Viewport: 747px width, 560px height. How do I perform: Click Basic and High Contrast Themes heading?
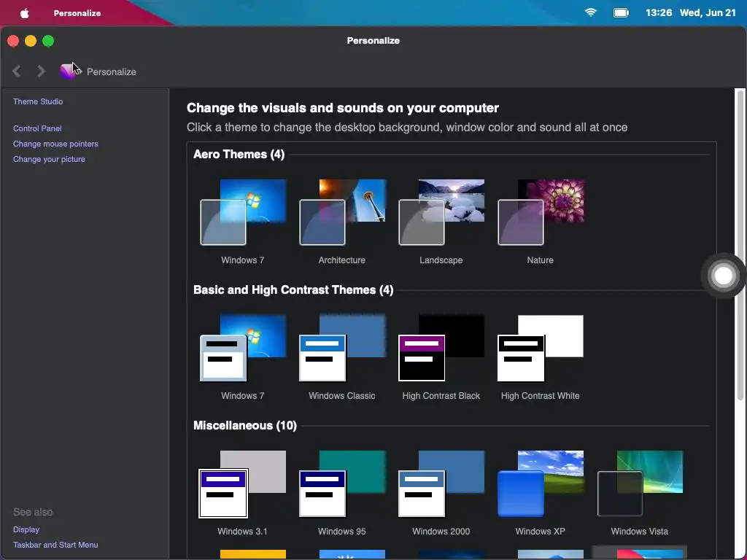click(293, 290)
